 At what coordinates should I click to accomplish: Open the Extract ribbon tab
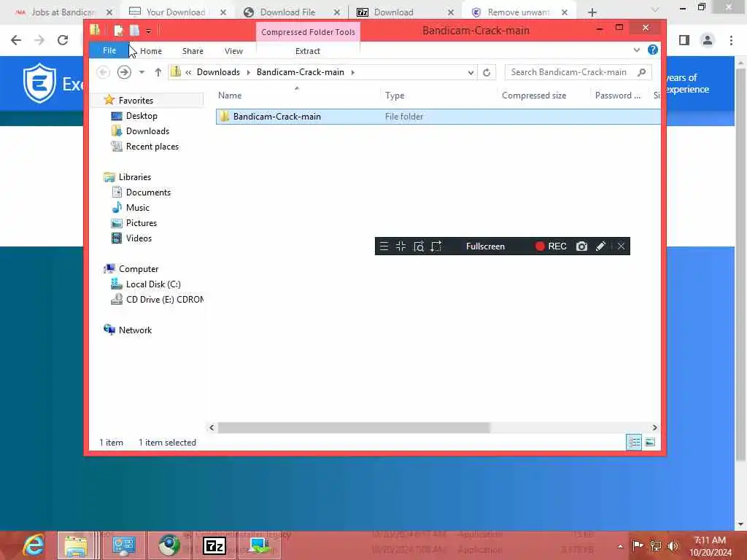click(x=308, y=51)
